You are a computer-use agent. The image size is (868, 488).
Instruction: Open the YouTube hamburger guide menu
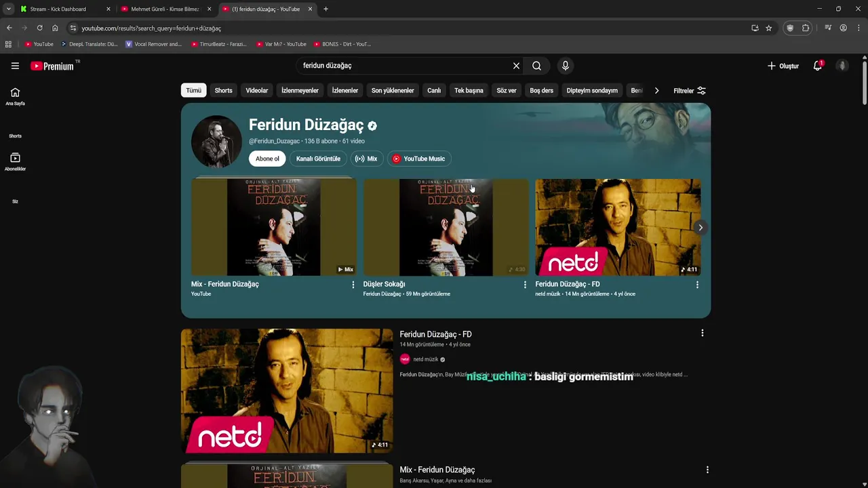(15, 66)
